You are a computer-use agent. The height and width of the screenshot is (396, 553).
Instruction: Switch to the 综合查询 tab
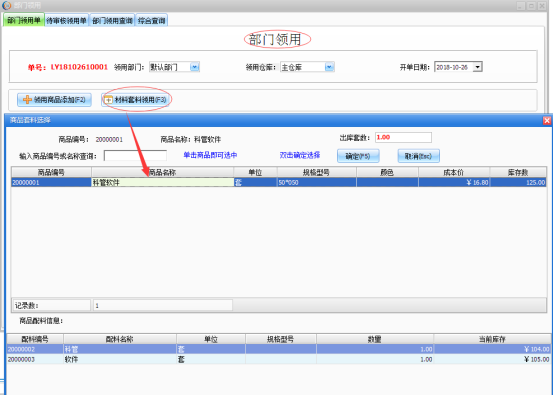[x=151, y=20]
